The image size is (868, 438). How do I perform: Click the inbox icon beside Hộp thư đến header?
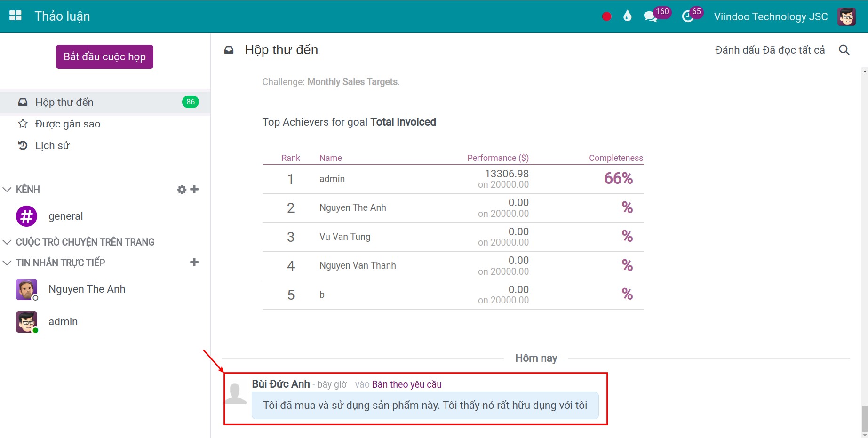point(229,50)
